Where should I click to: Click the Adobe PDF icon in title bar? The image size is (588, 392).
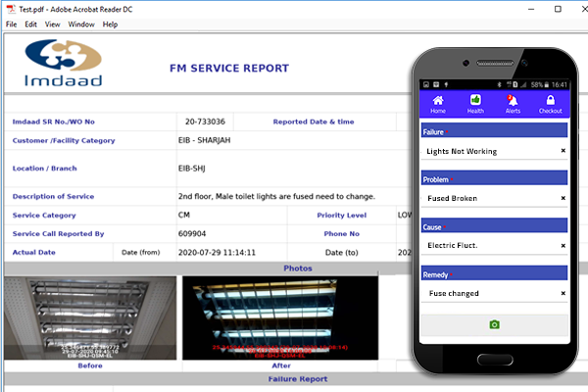click(11, 9)
